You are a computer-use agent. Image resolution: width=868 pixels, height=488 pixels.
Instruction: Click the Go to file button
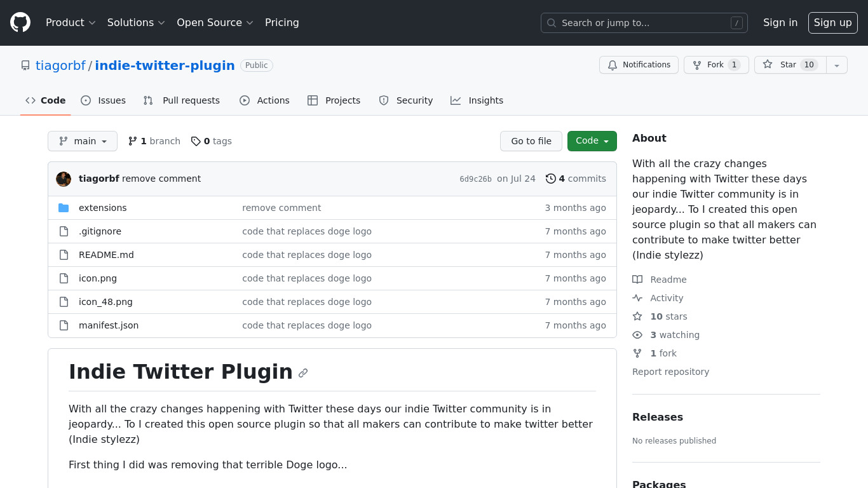531,141
